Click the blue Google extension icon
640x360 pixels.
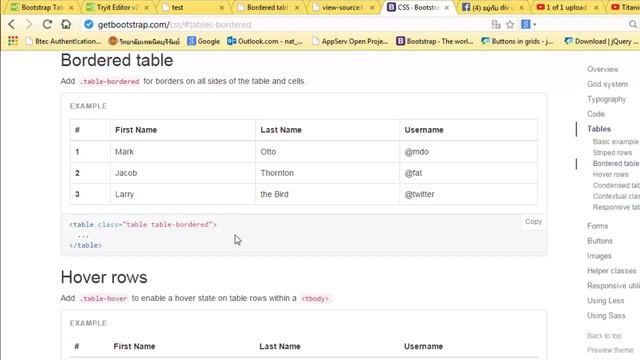tap(525, 24)
